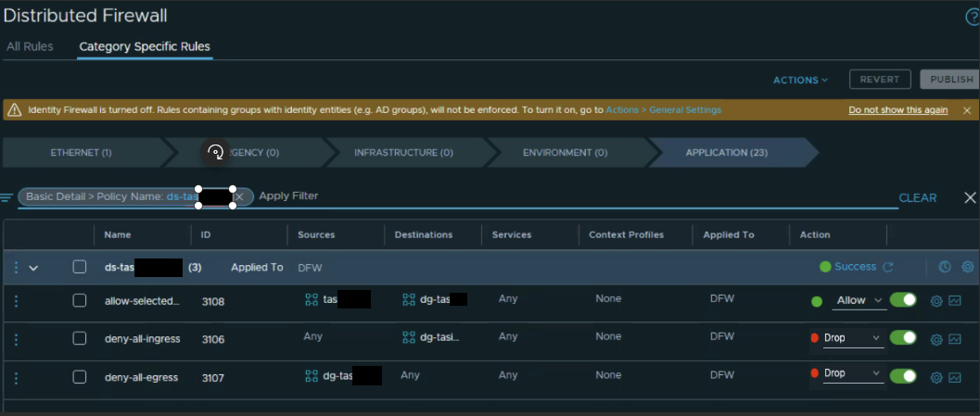This screenshot has height=416, width=980.
Task: Switch to the All Rules tab
Action: point(30,46)
